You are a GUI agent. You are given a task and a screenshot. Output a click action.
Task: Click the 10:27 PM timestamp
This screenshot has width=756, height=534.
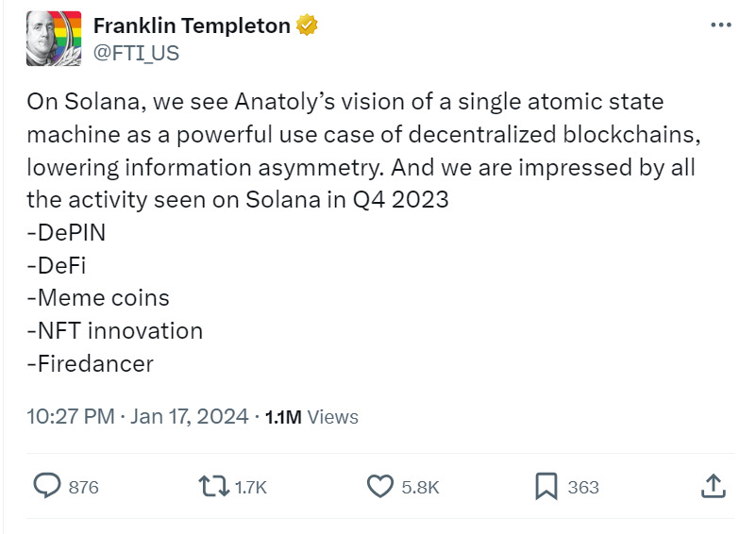(x=71, y=416)
